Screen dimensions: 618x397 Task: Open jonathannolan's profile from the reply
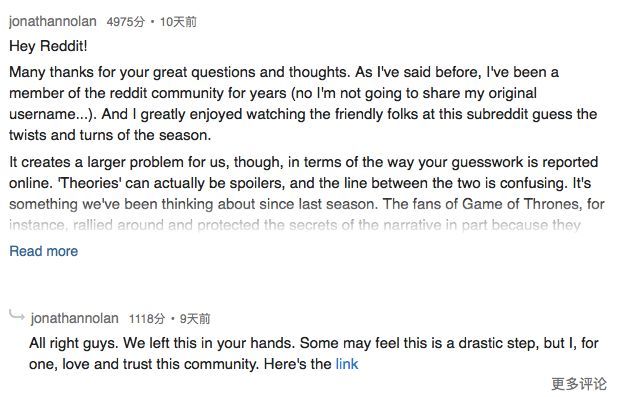pyautogui.click(x=74, y=318)
